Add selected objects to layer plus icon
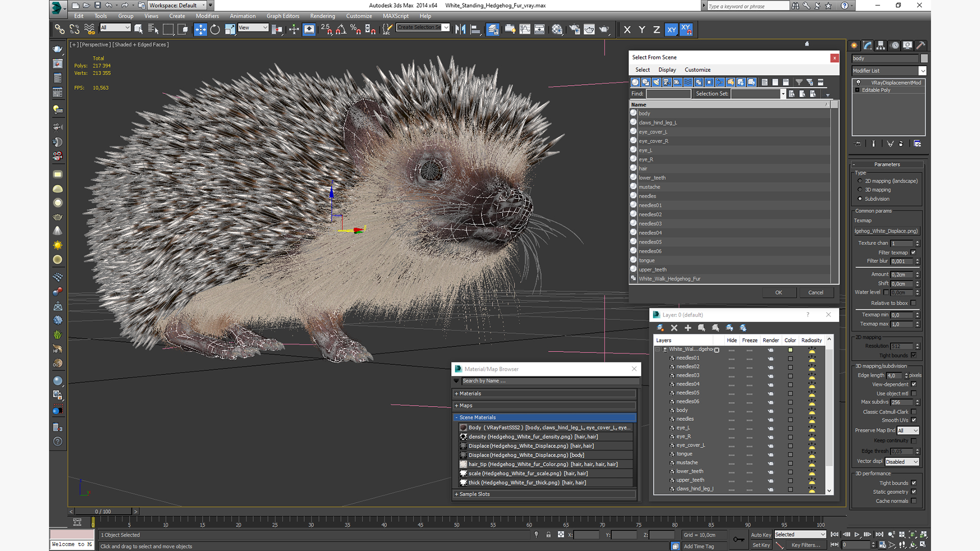Screen dimensions: 980x551 pyautogui.click(x=688, y=328)
